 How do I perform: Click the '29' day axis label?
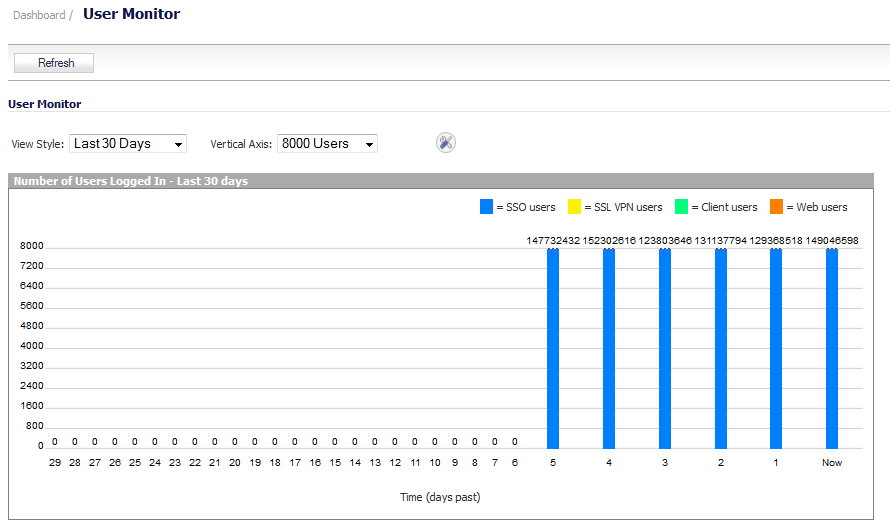pyautogui.click(x=55, y=463)
